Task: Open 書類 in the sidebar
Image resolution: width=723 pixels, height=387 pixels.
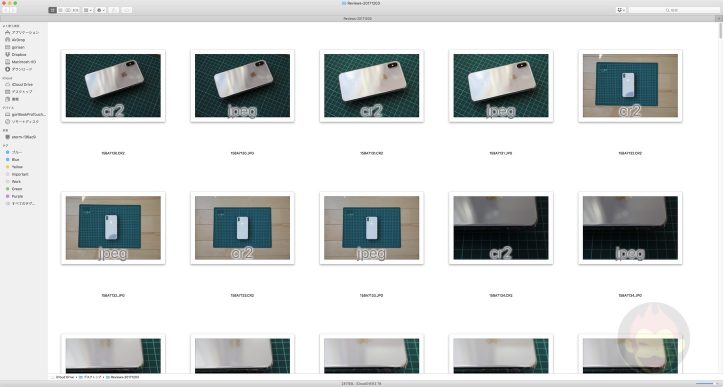Action: coord(12,99)
